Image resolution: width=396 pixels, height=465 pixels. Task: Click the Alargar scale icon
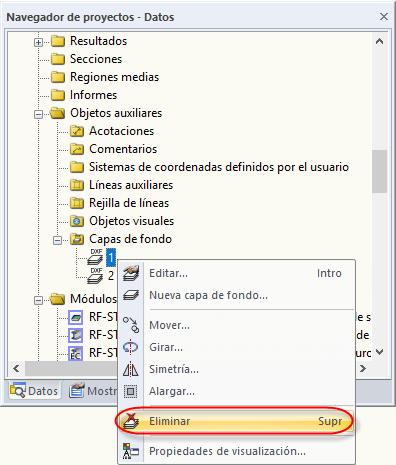(131, 391)
